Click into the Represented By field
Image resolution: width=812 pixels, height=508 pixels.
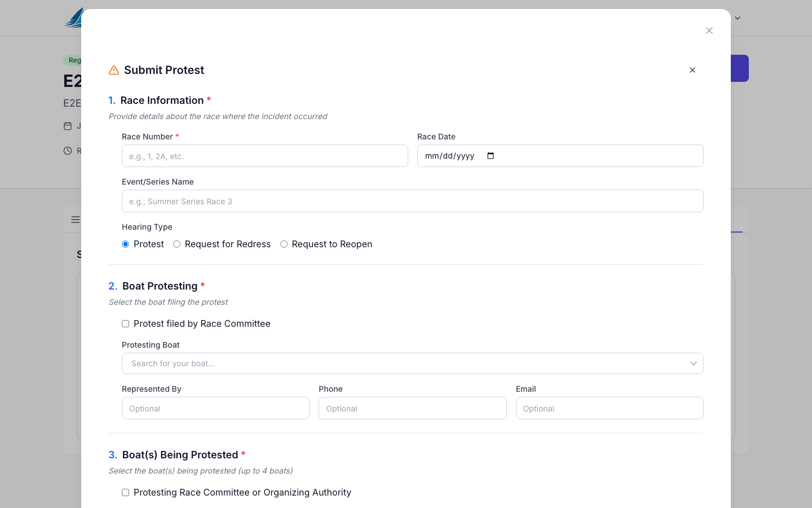pyautogui.click(x=215, y=408)
